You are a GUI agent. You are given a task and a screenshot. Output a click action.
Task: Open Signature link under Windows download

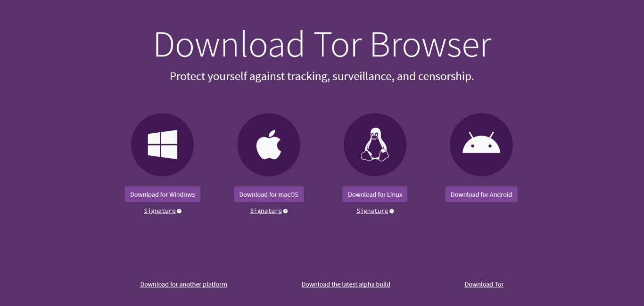(160, 211)
